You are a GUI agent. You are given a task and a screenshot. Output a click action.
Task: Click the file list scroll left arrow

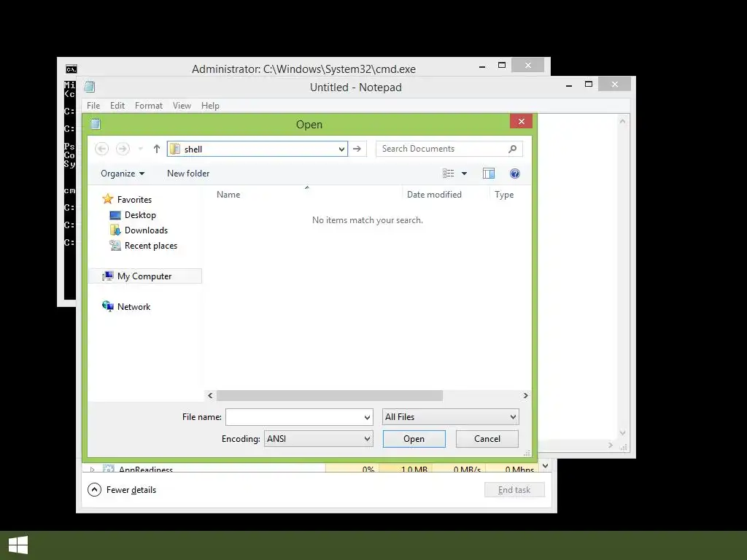[x=210, y=396]
